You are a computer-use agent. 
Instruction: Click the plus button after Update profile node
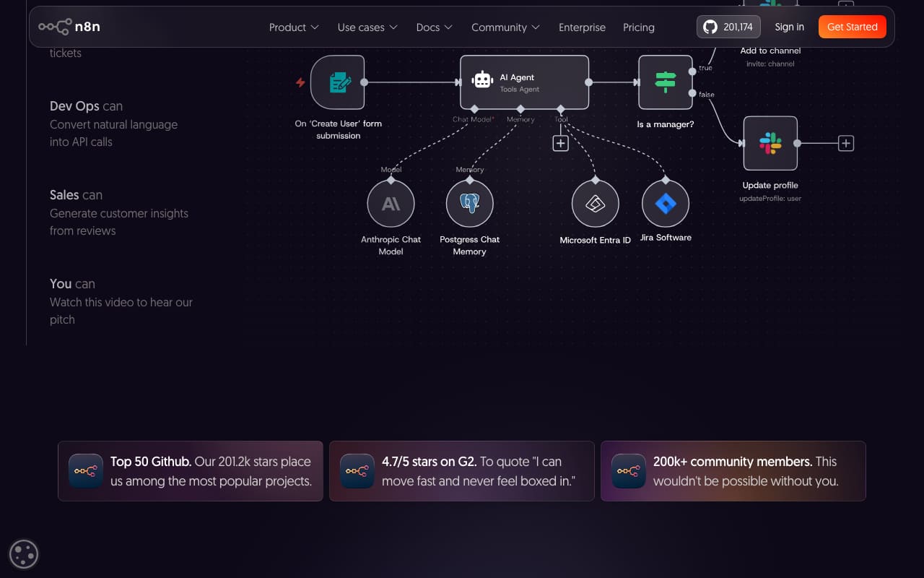tap(846, 143)
